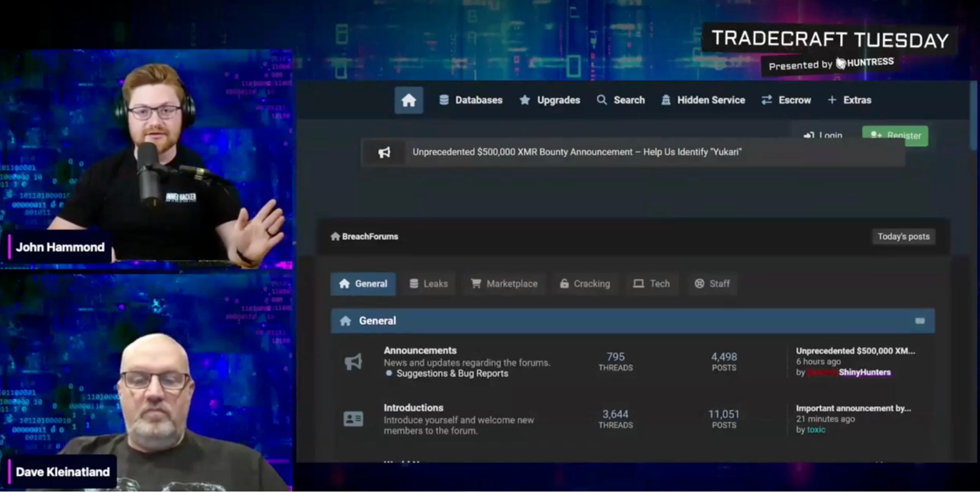Image resolution: width=980 pixels, height=492 pixels.
Task: Click the Staff lifebuoy icon
Action: click(x=700, y=284)
